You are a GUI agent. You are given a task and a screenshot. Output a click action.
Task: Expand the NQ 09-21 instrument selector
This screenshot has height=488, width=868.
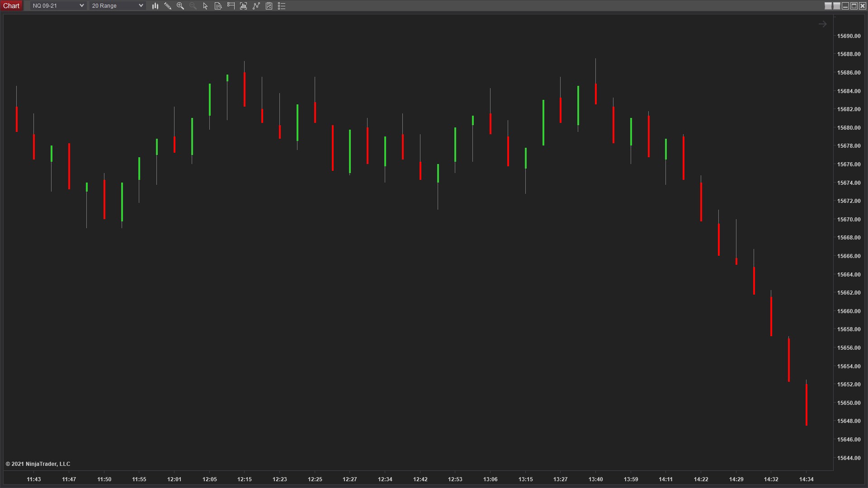[x=58, y=6]
